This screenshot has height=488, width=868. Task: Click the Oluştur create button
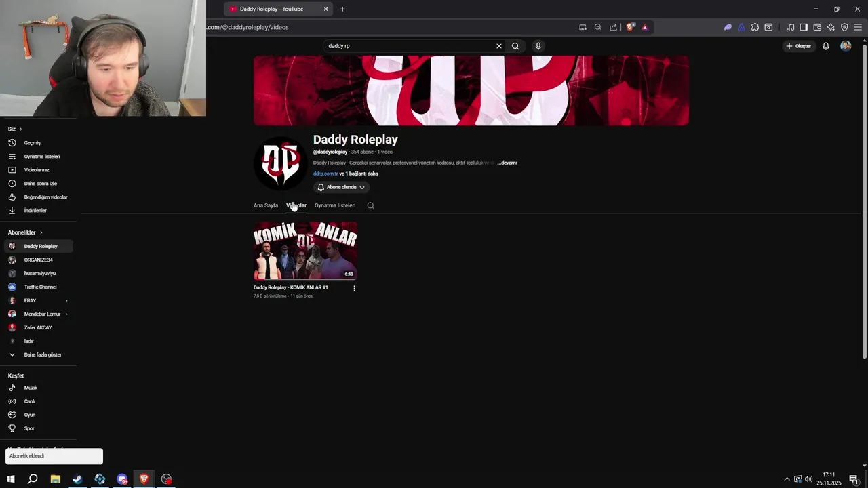tap(799, 46)
